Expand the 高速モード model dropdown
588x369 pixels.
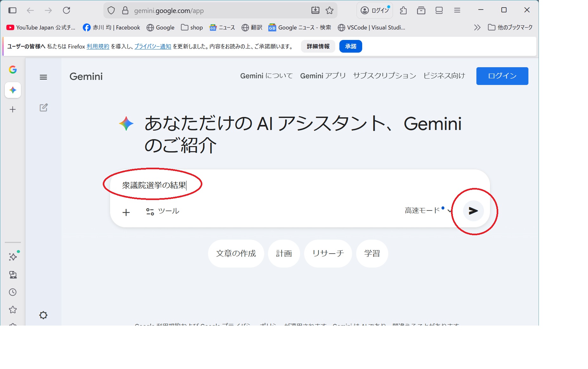pyautogui.click(x=428, y=210)
